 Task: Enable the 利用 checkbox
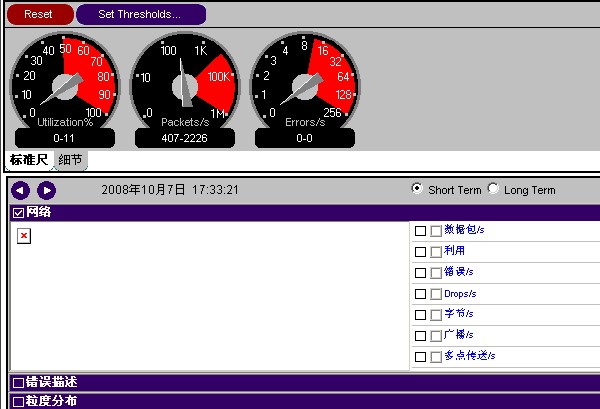pos(420,252)
